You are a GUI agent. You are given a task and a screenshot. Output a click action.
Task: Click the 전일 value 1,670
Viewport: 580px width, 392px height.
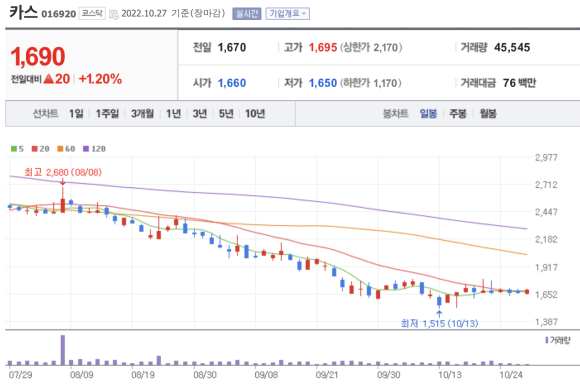(232, 47)
